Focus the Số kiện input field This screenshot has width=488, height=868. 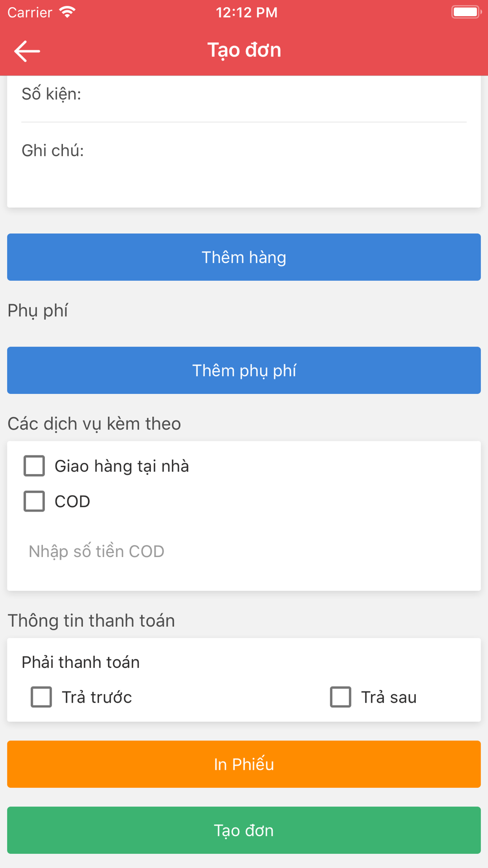pos(244,94)
